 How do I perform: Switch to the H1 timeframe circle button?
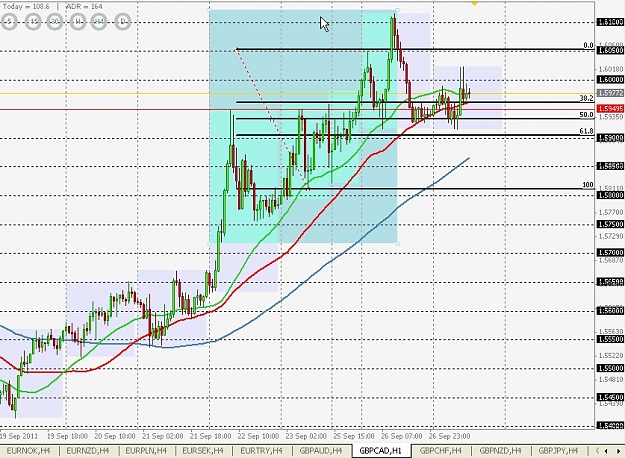click(77, 21)
